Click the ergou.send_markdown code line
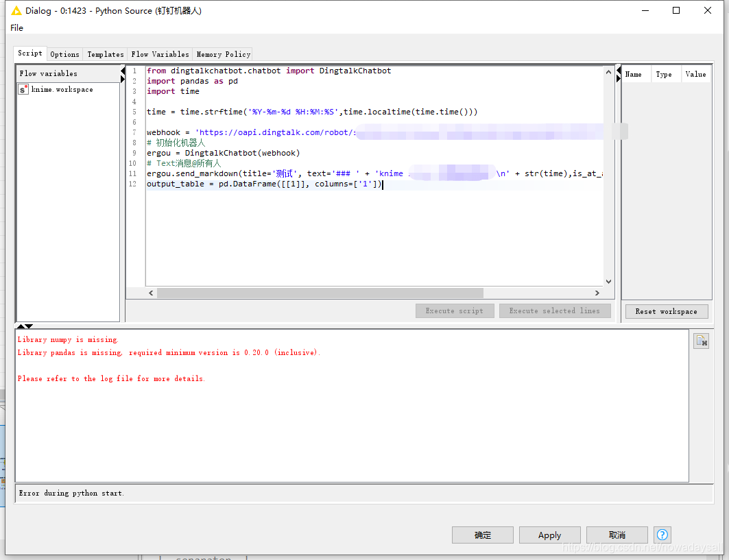Screen dimensions: 729x560 tap(374, 173)
